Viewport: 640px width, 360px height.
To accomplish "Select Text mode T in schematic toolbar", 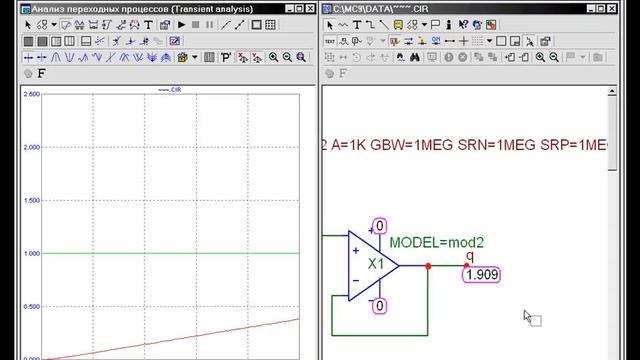I will click(x=357, y=25).
